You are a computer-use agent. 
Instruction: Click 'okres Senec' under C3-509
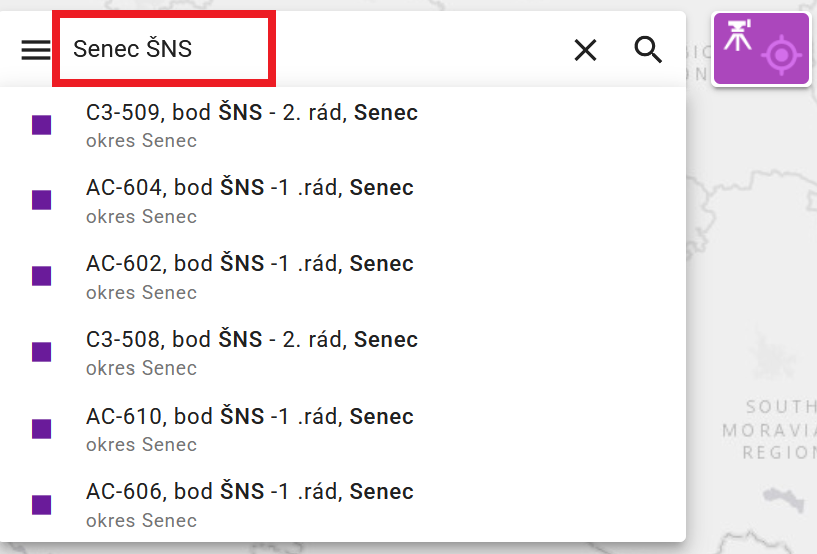click(x=141, y=141)
